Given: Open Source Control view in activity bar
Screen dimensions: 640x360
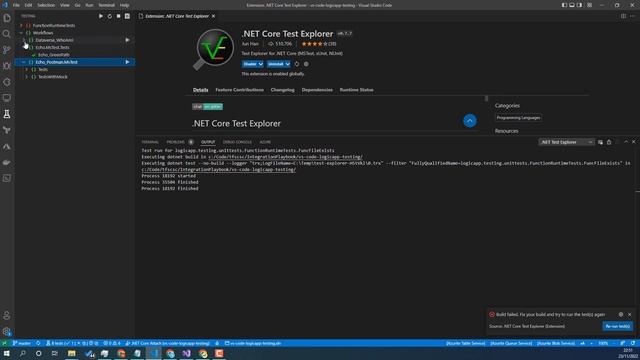Looking at the screenshot, I should pyautogui.click(x=7, y=50).
